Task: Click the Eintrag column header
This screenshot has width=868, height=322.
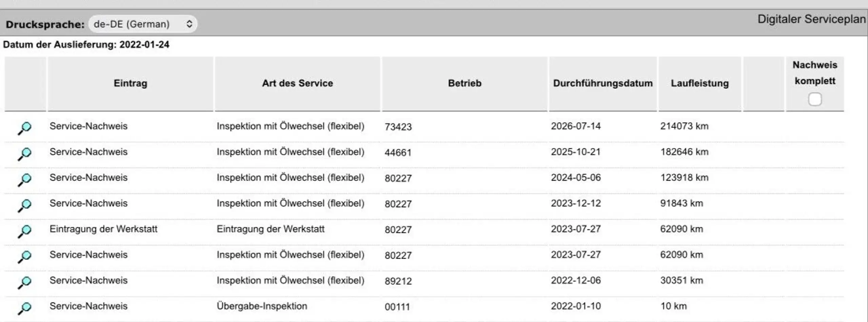Action: point(131,83)
